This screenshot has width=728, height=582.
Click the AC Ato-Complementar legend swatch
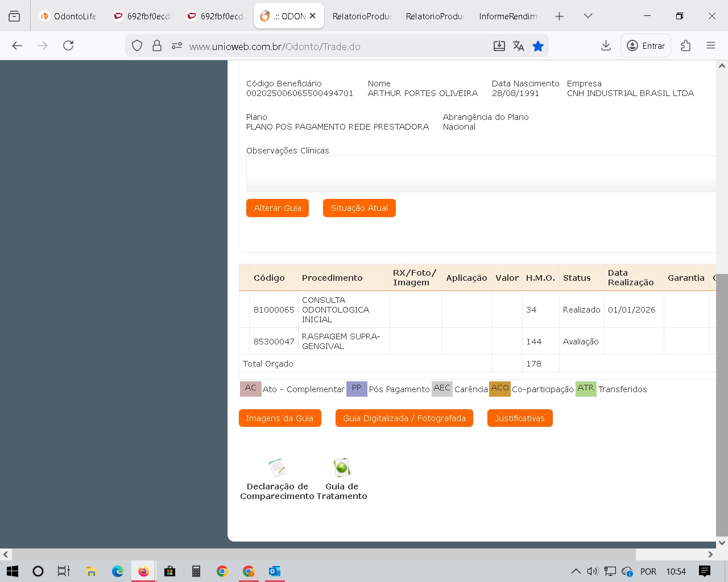[250, 389]
